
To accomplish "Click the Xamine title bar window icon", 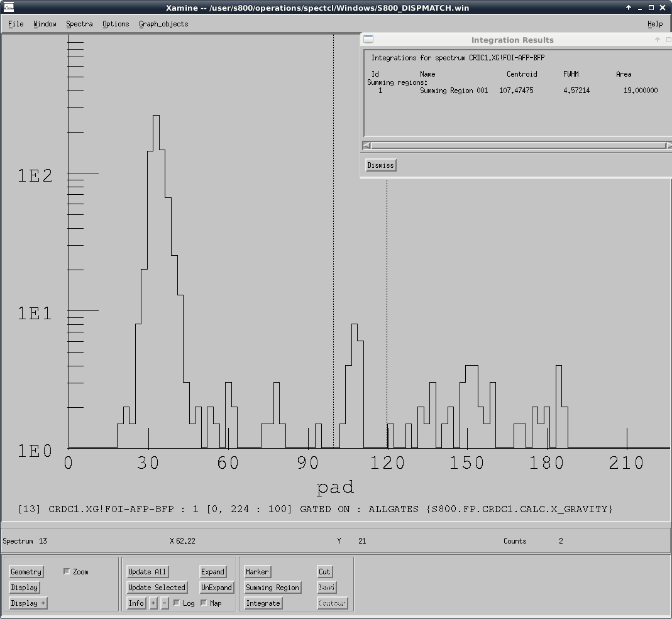I will pos(9,8).
